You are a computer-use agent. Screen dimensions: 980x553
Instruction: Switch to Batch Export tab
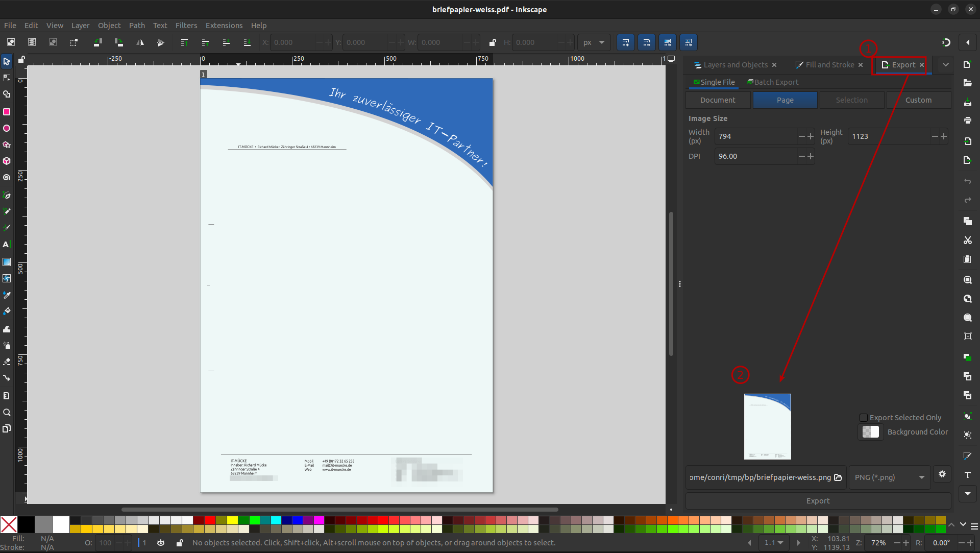coord(773,82)
